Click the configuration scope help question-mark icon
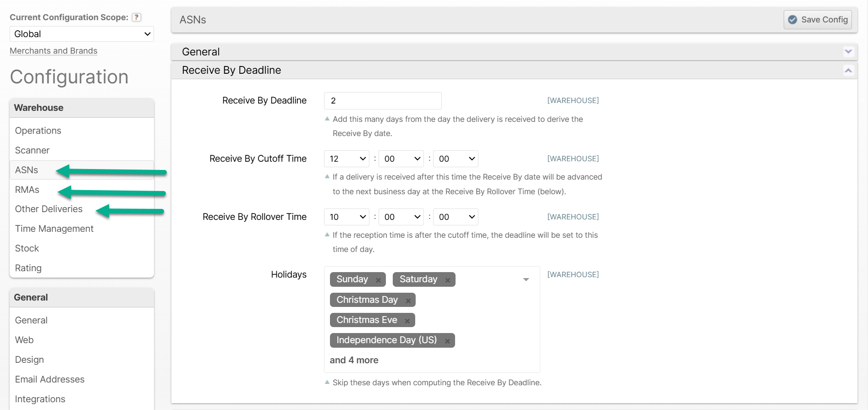868x410 pixels. click(136, 17)
